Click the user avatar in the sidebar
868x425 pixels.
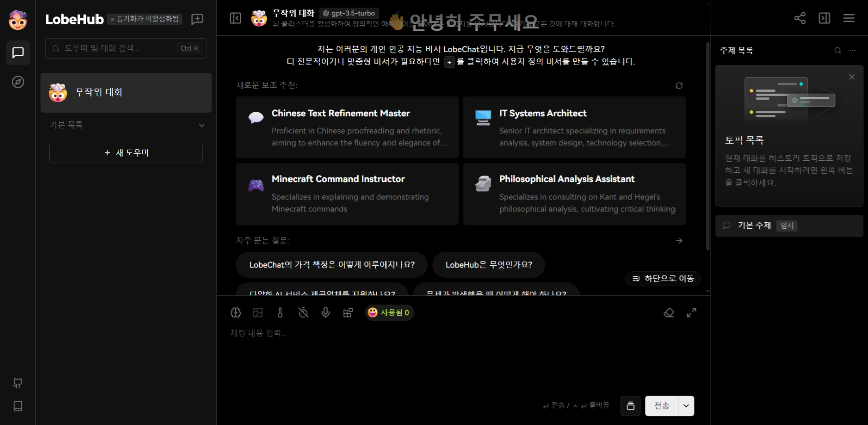18,20
